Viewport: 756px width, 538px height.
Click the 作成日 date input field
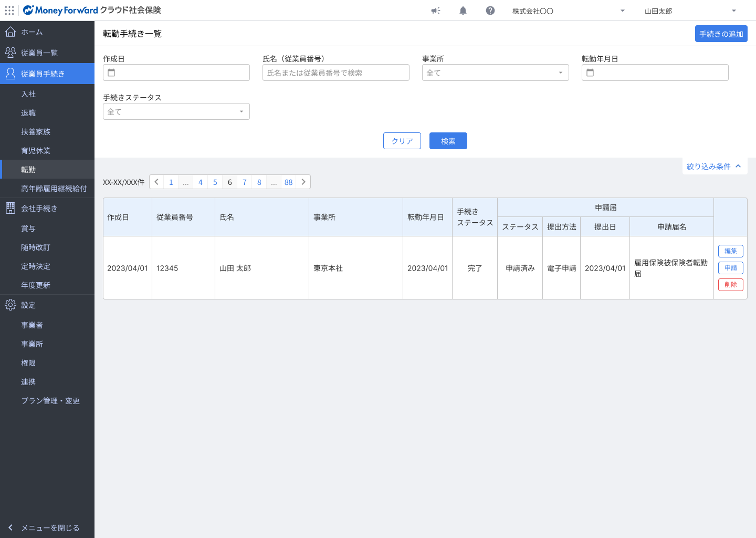(176, 73)
